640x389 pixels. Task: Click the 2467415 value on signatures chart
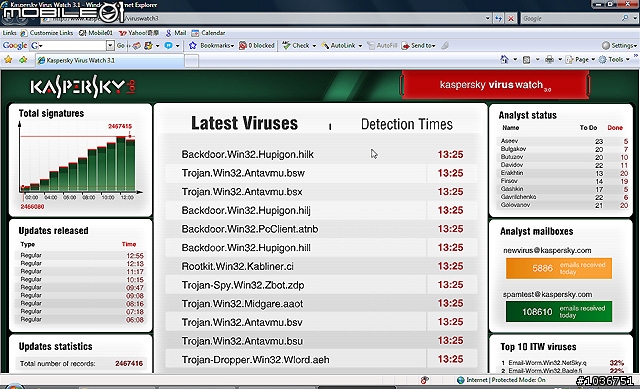pyautogui.click(x=120, y=126)
